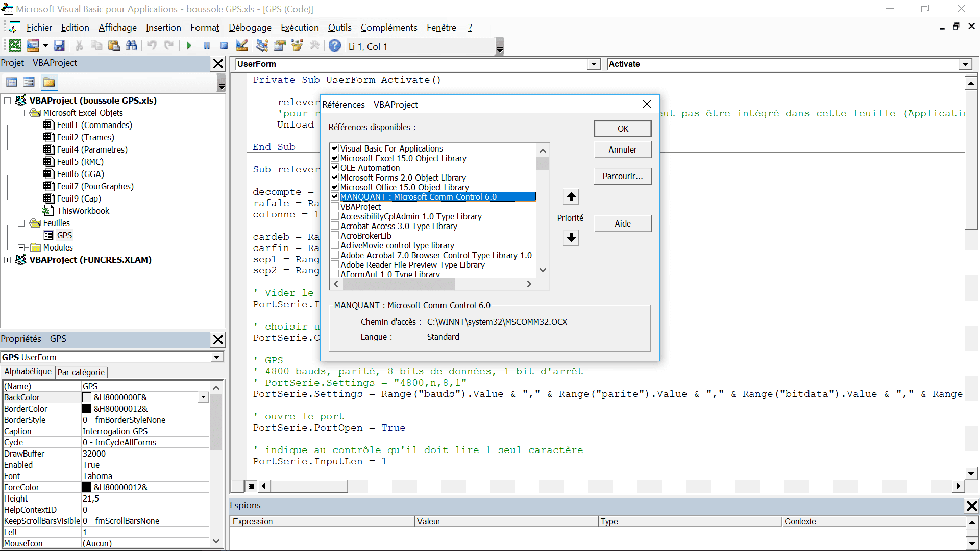Click the priority up arrow button
Image resolution: width=980 pixels, height=551 pixels.
click(571, 197)
